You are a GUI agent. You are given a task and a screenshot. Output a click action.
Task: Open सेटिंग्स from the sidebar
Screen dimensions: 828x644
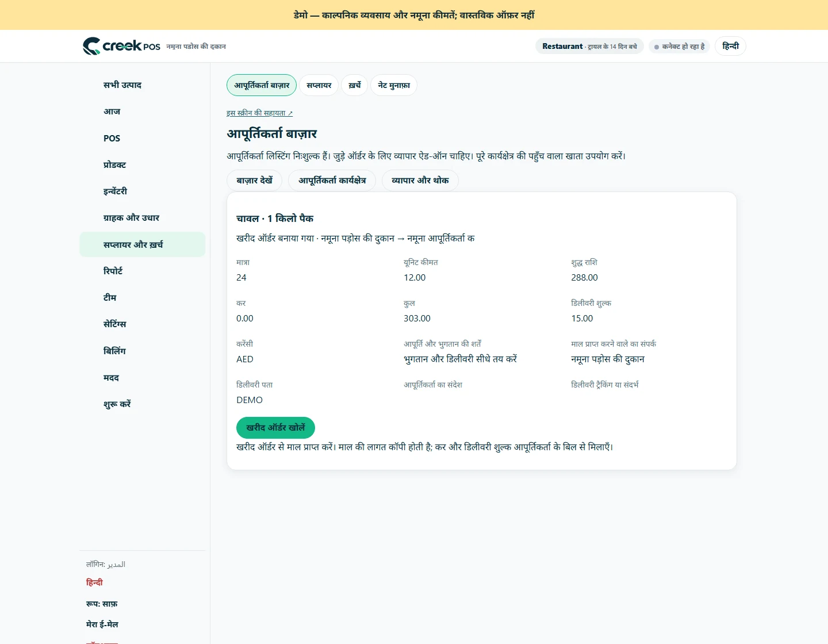coord(142,324)
